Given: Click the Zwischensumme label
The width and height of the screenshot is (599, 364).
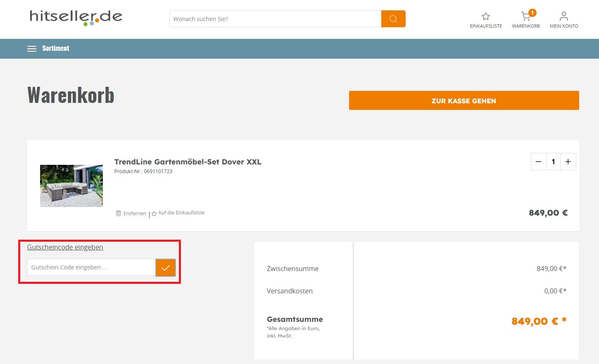Looking at the screenshot, I should pyautogui.click(x=293, y=269).
